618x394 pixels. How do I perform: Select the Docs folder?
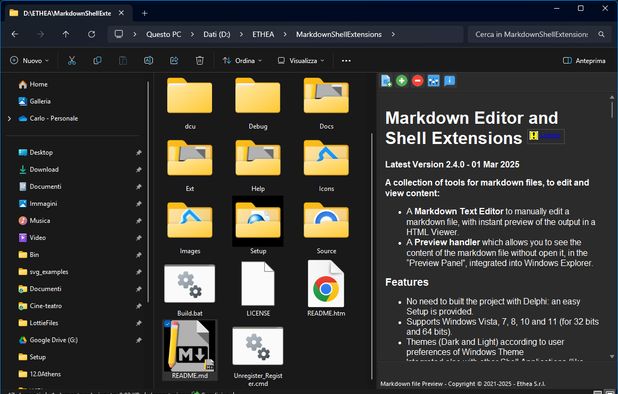pos(326,103)
